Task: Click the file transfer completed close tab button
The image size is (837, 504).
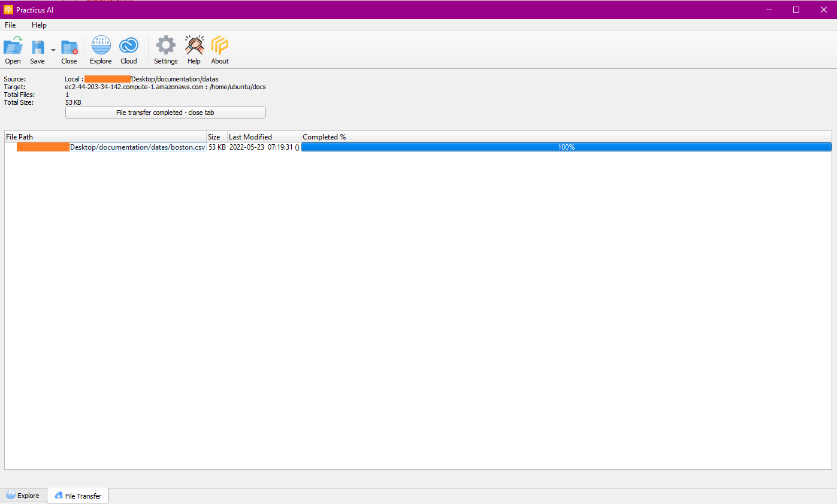Action: pos(165,112)
